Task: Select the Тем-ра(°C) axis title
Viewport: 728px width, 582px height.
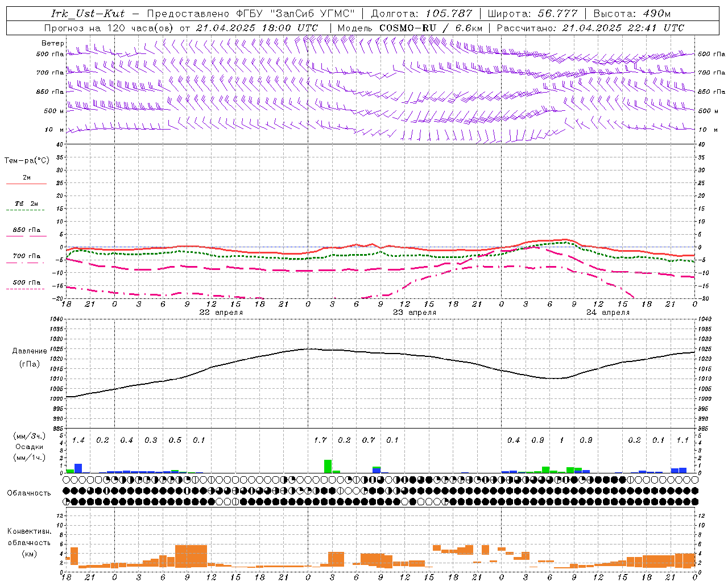Action: click(27, 161)
